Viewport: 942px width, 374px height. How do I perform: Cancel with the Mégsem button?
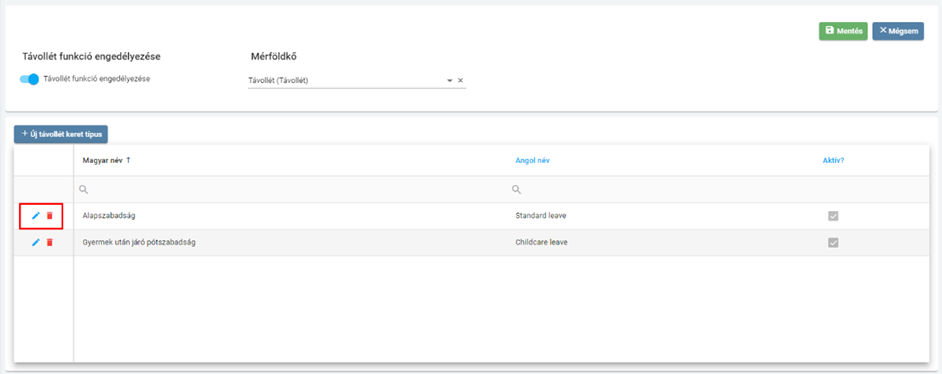point(898,31)
